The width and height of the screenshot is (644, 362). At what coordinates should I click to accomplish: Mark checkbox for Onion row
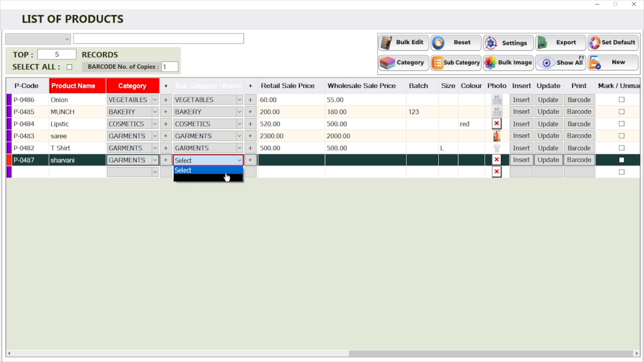(621, 100)
